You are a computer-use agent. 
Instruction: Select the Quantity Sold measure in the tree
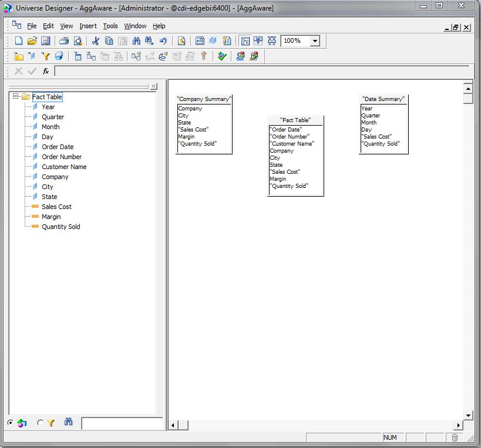(60, 227)
